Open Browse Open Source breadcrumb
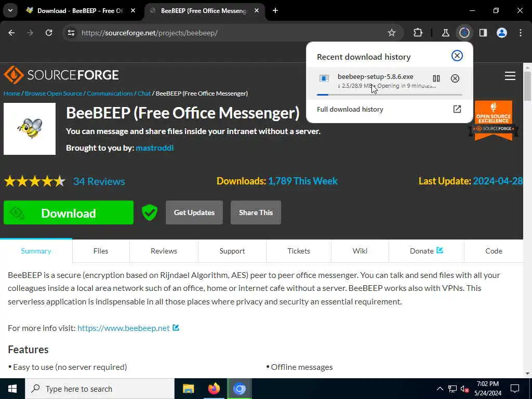The image size is (532, 399). tap(54, 94)
